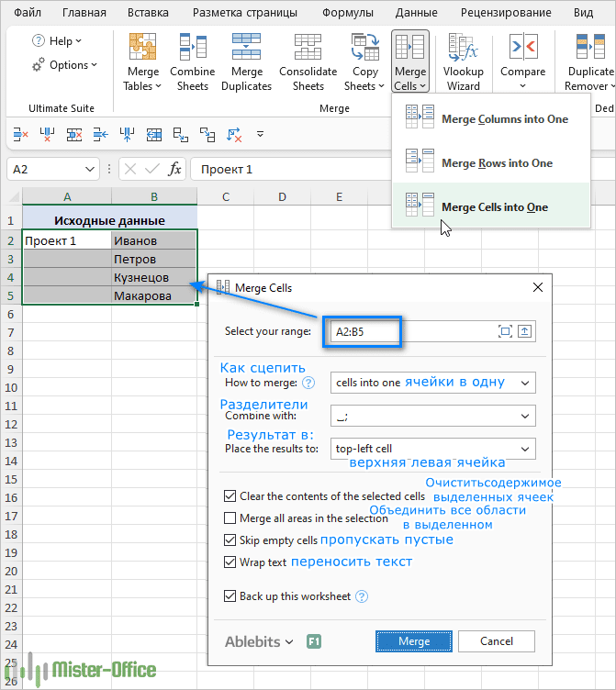Click the Options gear icon
The height and width of the screenshot is (690, 616).
(x=39, y=64)
